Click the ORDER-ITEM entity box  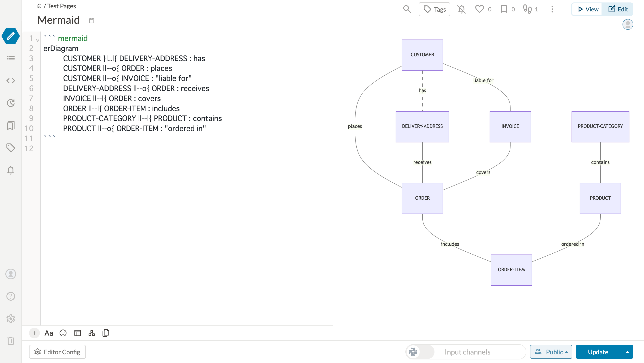511,270
